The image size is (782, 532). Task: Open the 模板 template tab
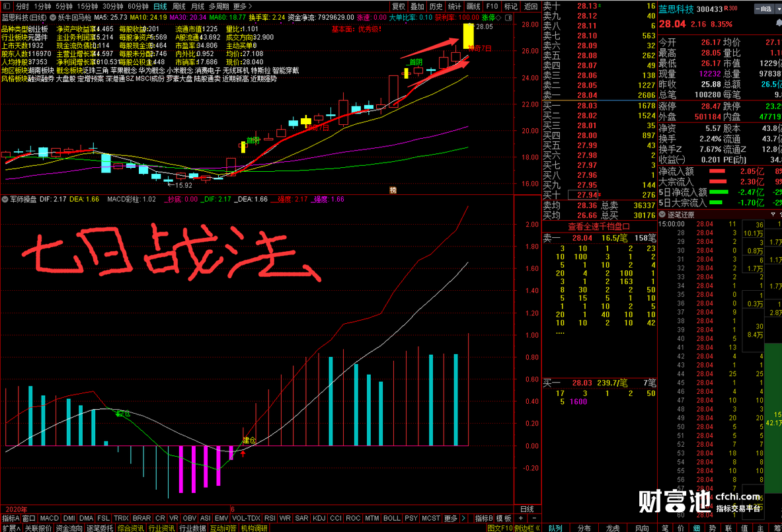(x=504, y=519)
